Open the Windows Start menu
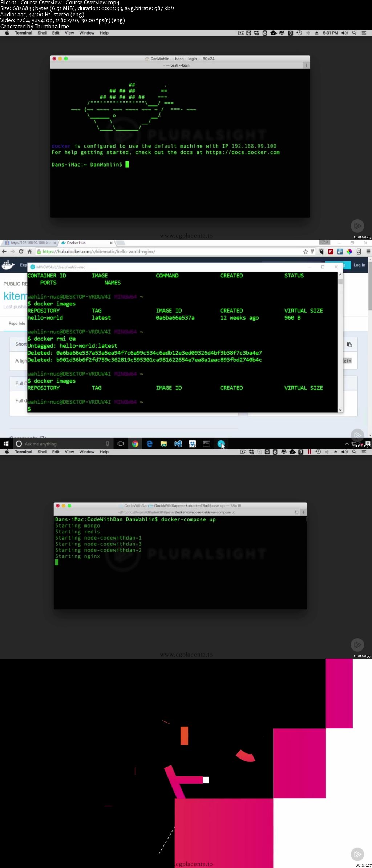 [x=6, y=444]
